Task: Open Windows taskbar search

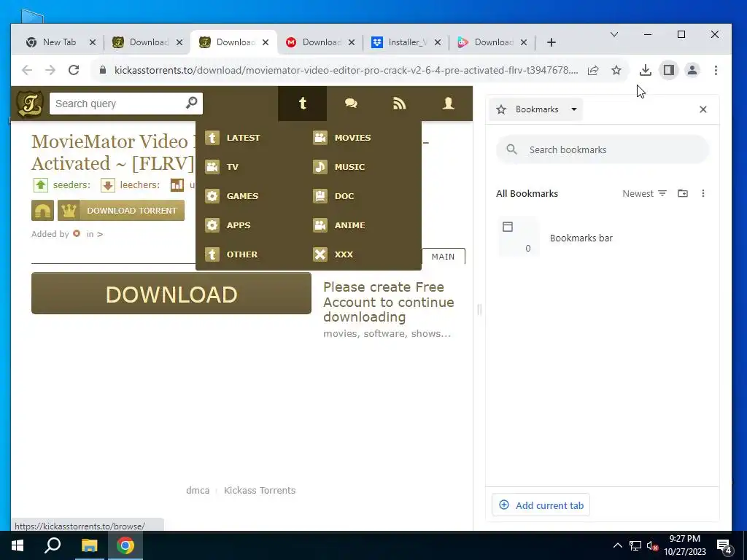Action: coord(53,545)
